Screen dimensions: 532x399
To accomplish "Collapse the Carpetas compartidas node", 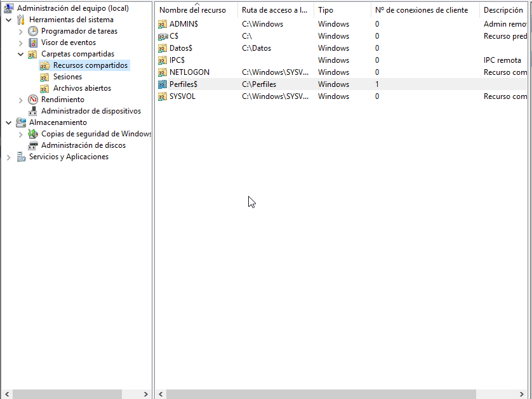I will (20, 54).
